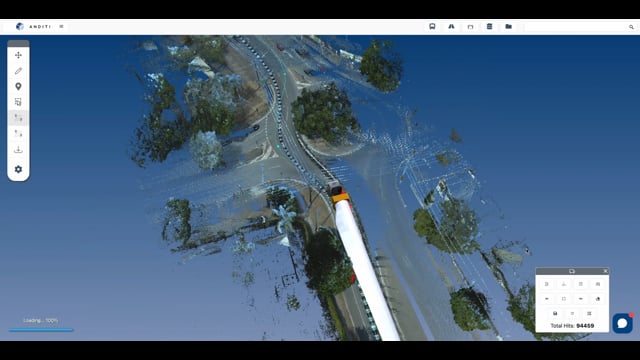Click the search magnifier icon
640x360 pixels.
coord(631,27)
